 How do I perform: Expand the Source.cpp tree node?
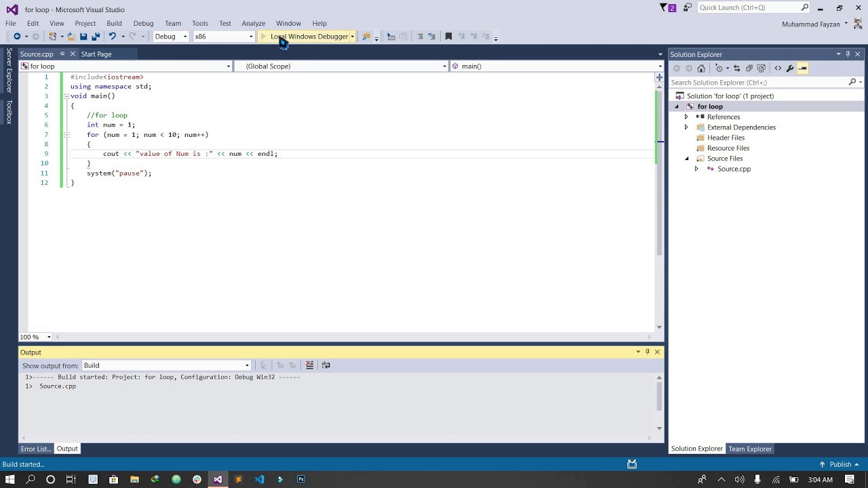[696, 169]
